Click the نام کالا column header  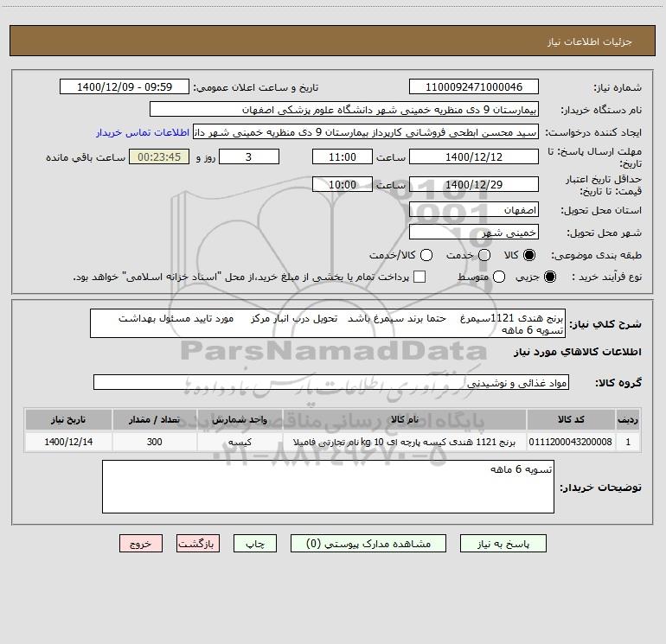tap(405, 419)
